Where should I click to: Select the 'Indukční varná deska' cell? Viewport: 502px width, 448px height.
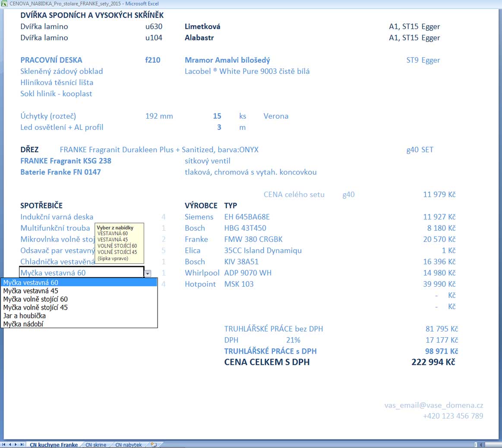(57, 217)
